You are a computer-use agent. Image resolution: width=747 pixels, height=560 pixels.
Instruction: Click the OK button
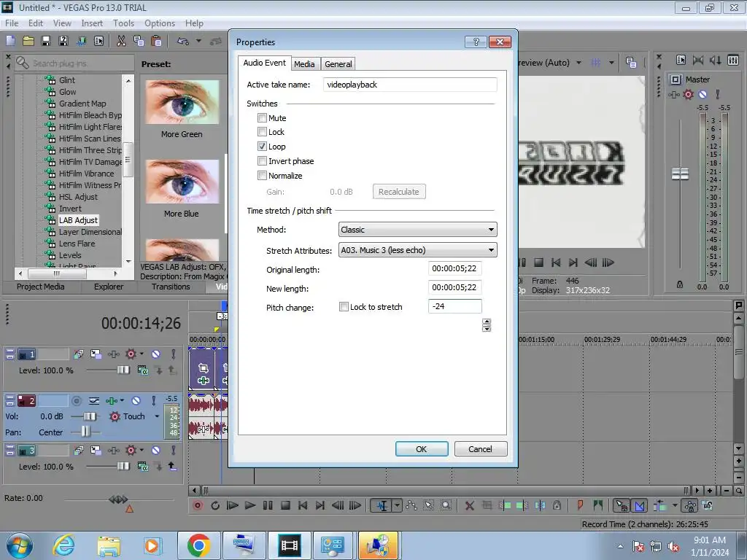pos(422,449)
